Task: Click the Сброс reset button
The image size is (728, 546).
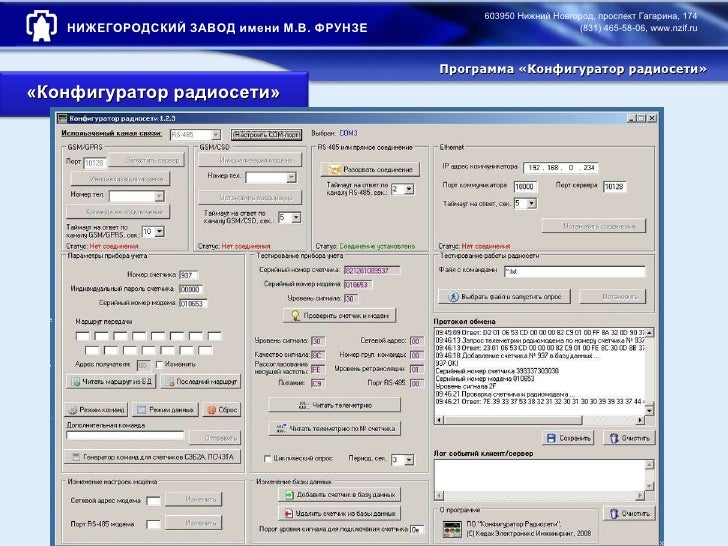Action: coord(221,410)
